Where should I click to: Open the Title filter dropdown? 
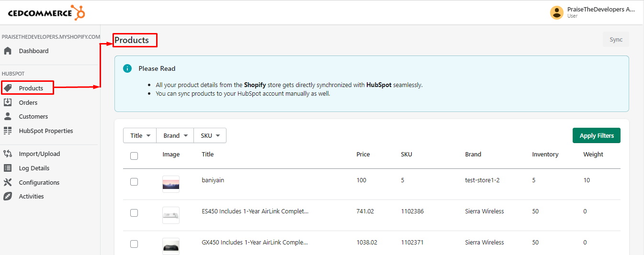click(140, 135)
